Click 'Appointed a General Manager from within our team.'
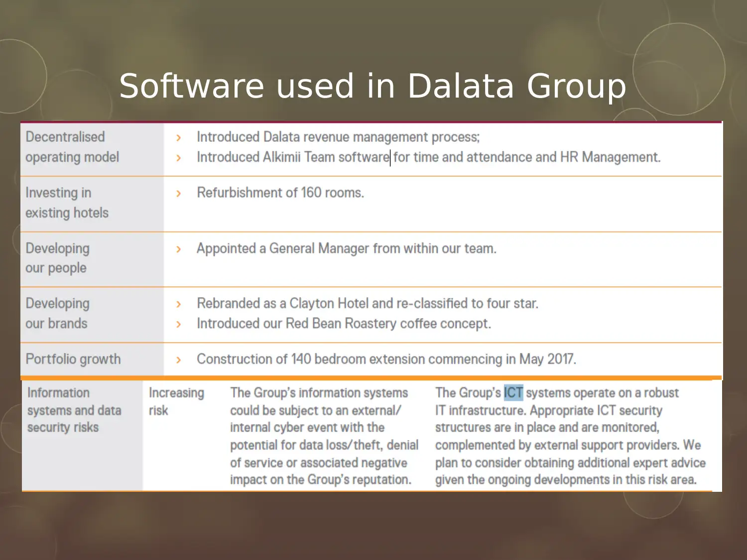747x560 pixels. pos(347,248)
